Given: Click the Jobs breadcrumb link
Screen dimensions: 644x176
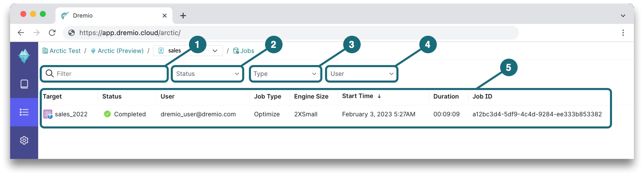Looking at the screenshot, I should 244,51.
